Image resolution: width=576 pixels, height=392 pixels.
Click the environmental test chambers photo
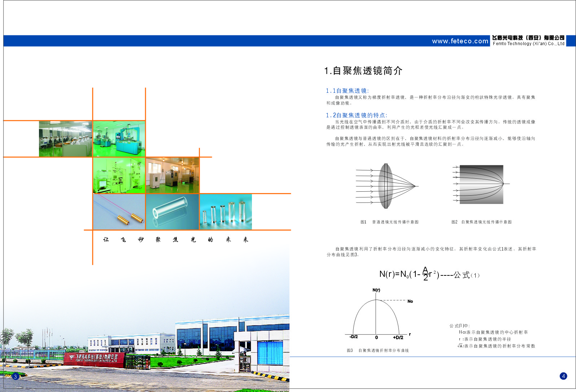point(173,175)
